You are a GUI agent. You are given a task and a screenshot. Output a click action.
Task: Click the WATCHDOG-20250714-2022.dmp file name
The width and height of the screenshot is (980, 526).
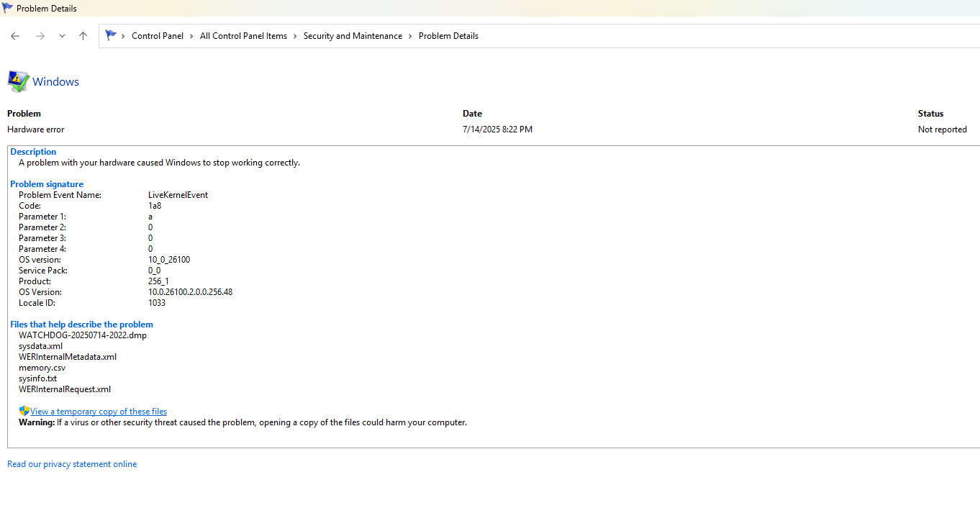coord(83,335)
